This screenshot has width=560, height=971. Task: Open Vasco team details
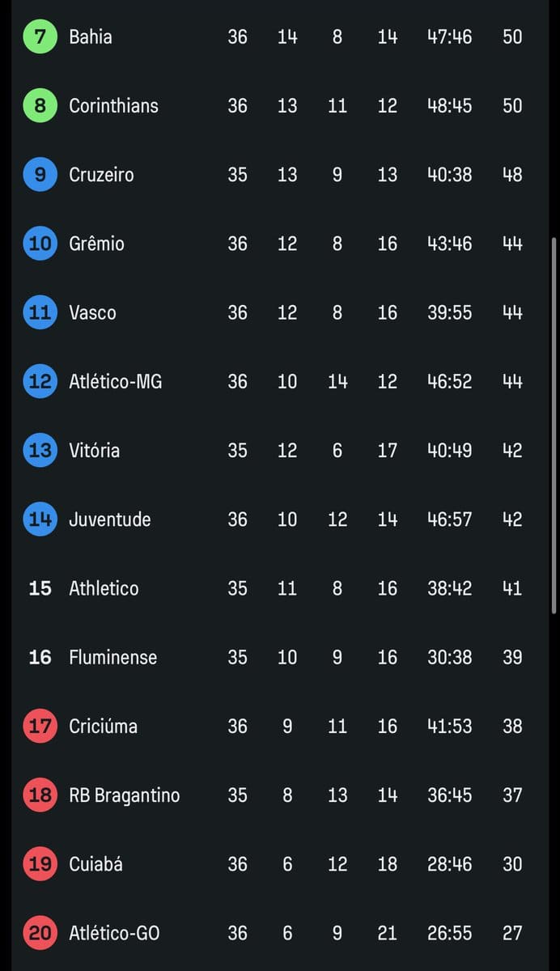[x=92, y=312]
